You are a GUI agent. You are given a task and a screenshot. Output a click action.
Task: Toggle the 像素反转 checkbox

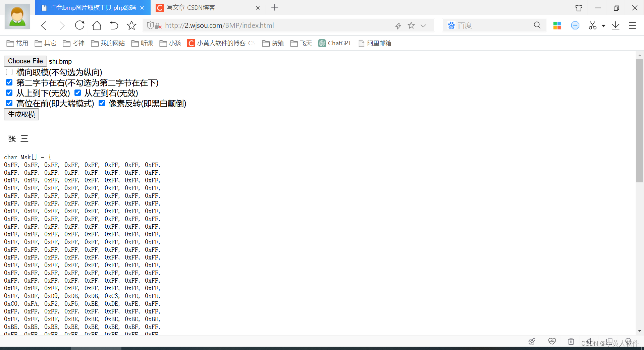[102, 103]
